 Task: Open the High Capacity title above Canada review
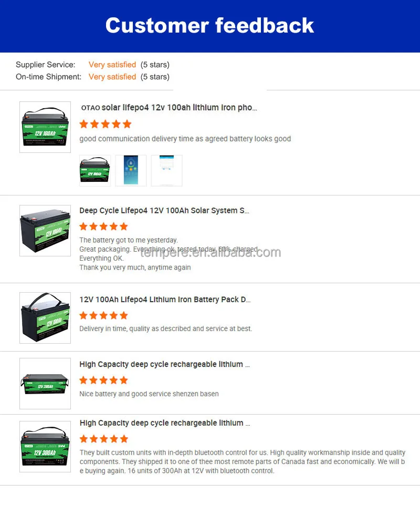tap(165, 423)
